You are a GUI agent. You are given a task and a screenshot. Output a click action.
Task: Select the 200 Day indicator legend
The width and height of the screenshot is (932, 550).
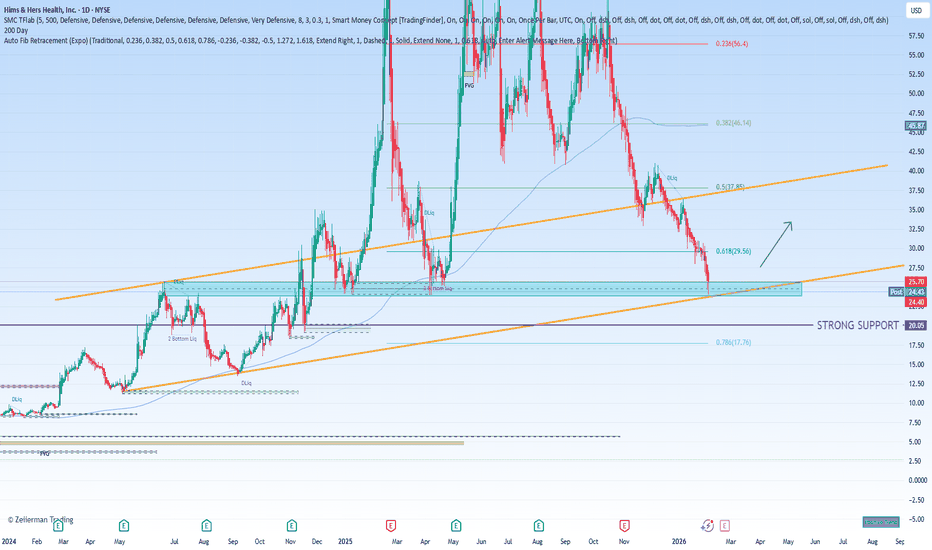coord(15,30)
